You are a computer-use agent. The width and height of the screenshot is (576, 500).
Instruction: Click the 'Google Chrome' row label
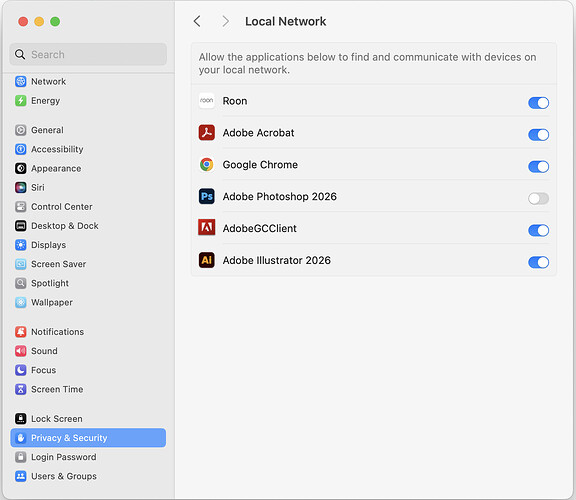click(x=260, y=165)
